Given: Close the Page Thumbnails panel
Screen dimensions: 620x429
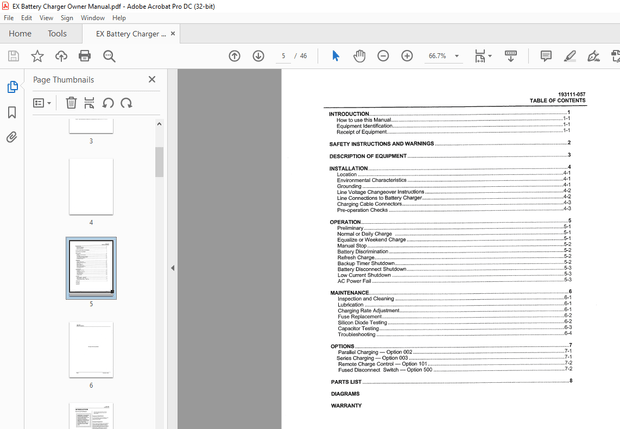Looking at the screenshot, I should [x=152, y=79].
